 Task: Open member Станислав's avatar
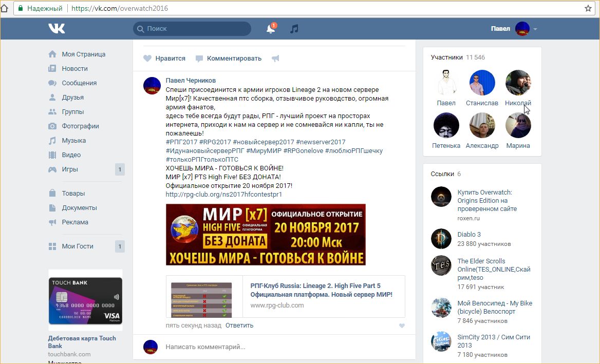click(482, 83)
